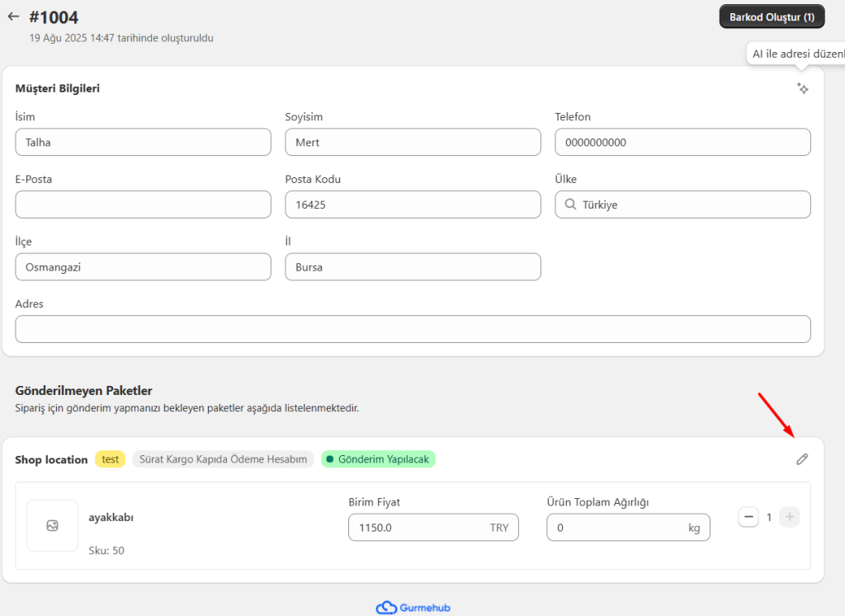Click the ayakkabı product image placeholder
Image resolution: width=845 pixels, height=616 pixels.
(x=52, y=525)
